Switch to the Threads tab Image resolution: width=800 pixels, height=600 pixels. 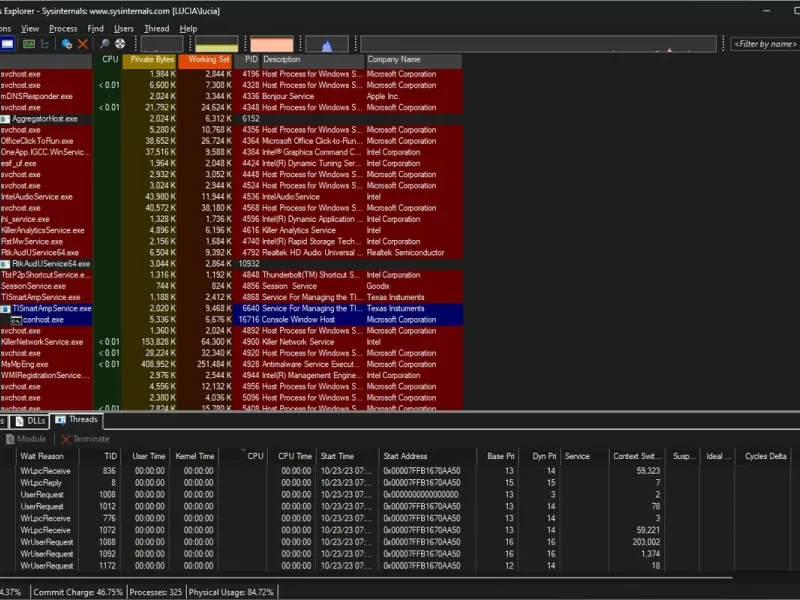pyautogui.click(x=77, y=420)
